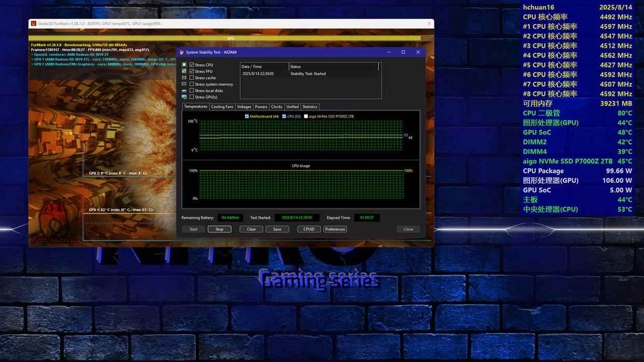The image size is (644, 362).
Task: Click the AIDA64 flame icon in title bar
Action: click(x=181, y=52)
